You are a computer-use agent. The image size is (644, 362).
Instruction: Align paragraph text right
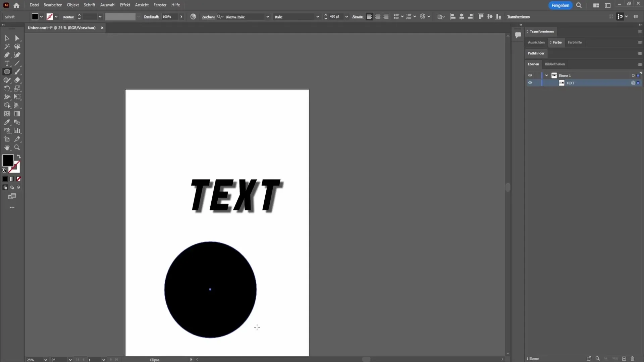(386, 16)
